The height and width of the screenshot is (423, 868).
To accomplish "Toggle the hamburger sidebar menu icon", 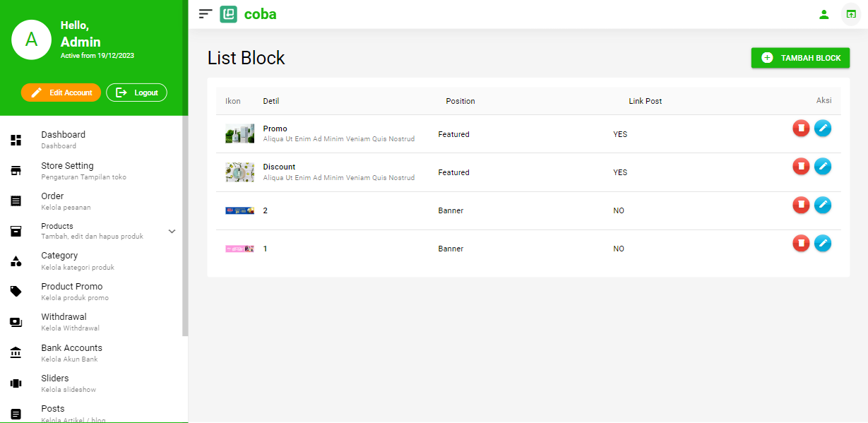I will (x=206, y=13).
